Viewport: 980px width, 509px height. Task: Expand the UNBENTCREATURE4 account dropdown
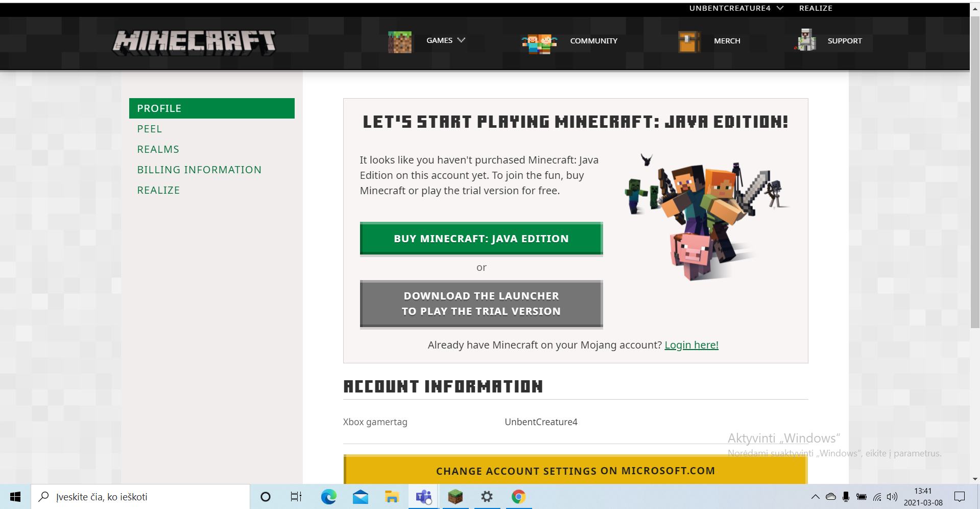click(736, 8)
